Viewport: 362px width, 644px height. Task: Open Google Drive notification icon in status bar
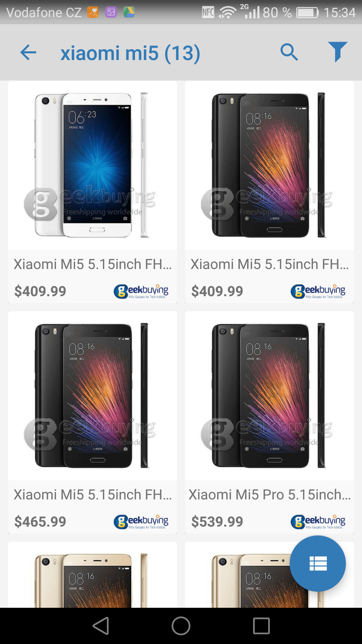tap(129, 12)
